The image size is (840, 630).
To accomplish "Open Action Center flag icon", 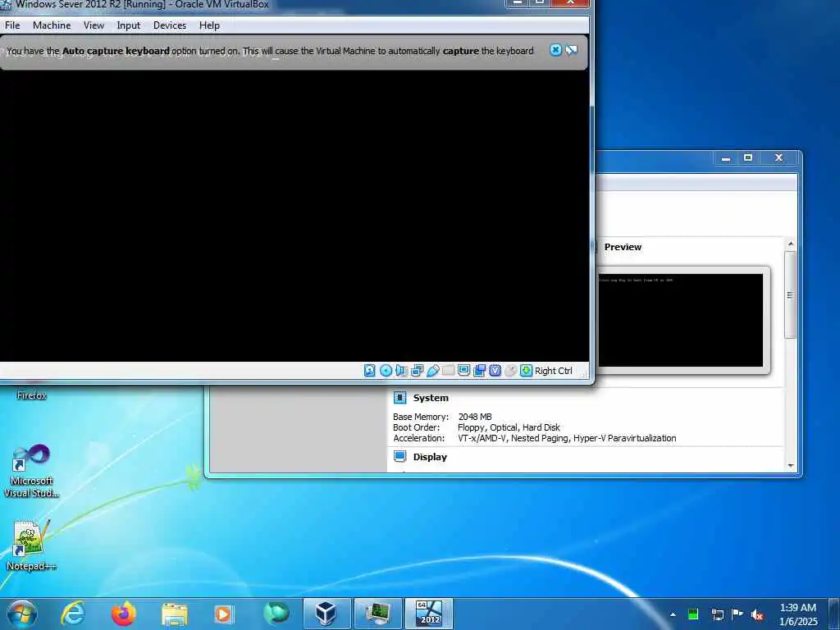I will point(737,614).
